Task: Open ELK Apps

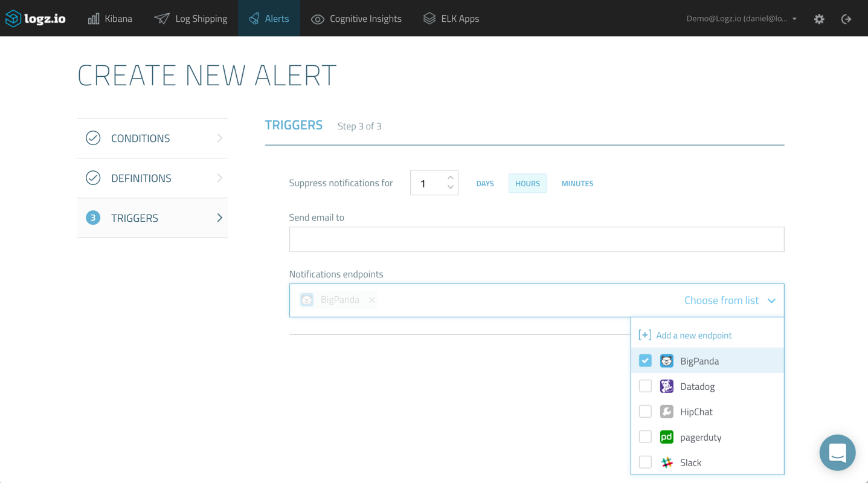Action: click(451, 19)
